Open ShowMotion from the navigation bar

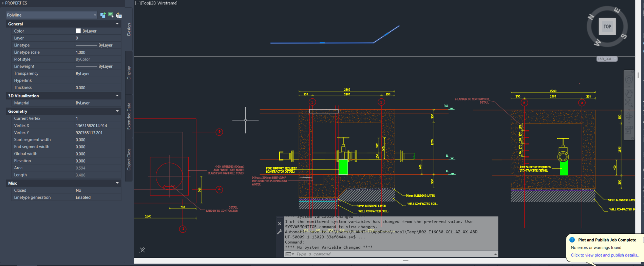click(x=629, y=130)
